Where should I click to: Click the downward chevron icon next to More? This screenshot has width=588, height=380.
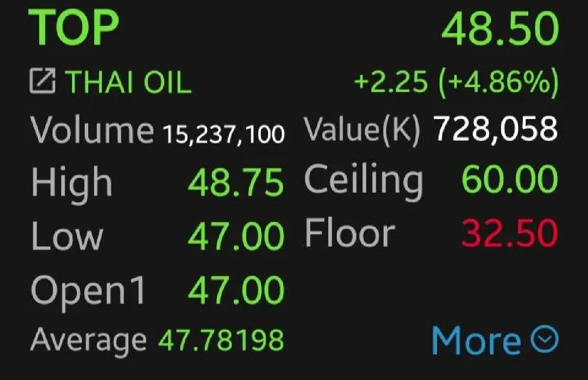point(543,338)
